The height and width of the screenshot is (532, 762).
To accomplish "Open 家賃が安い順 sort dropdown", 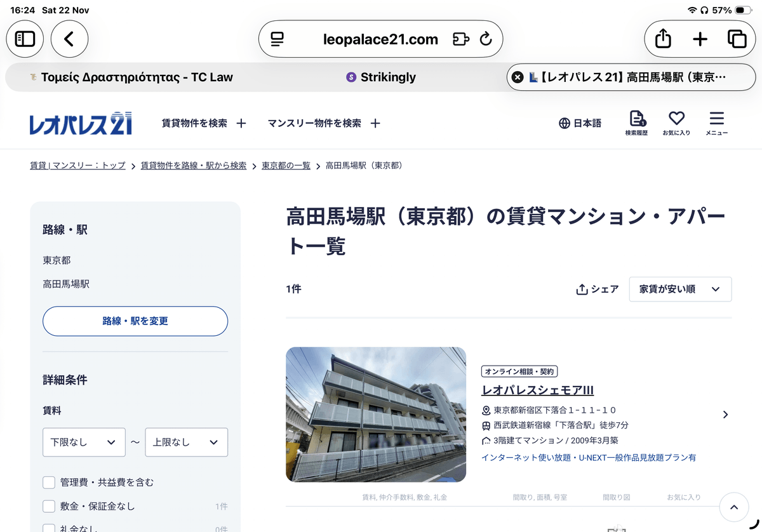I will 680,289.
